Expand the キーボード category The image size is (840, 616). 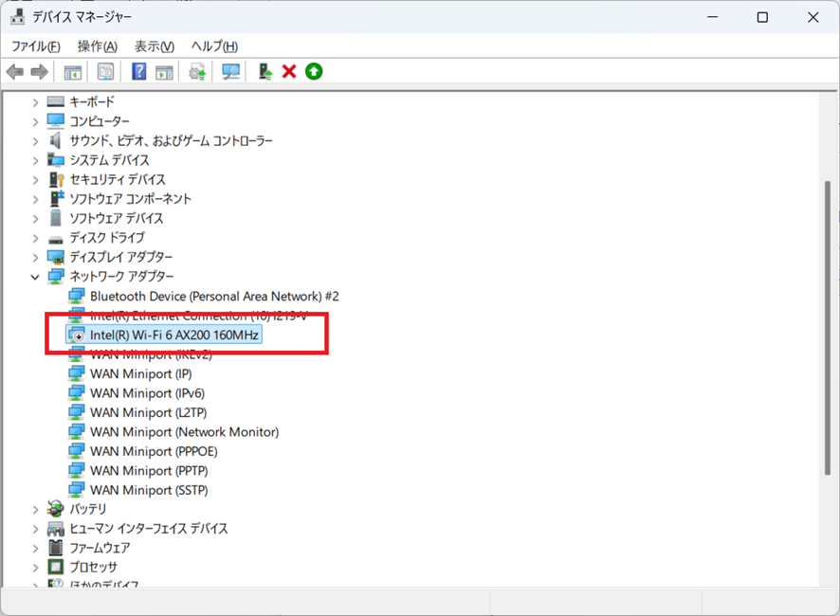point(36,101)
